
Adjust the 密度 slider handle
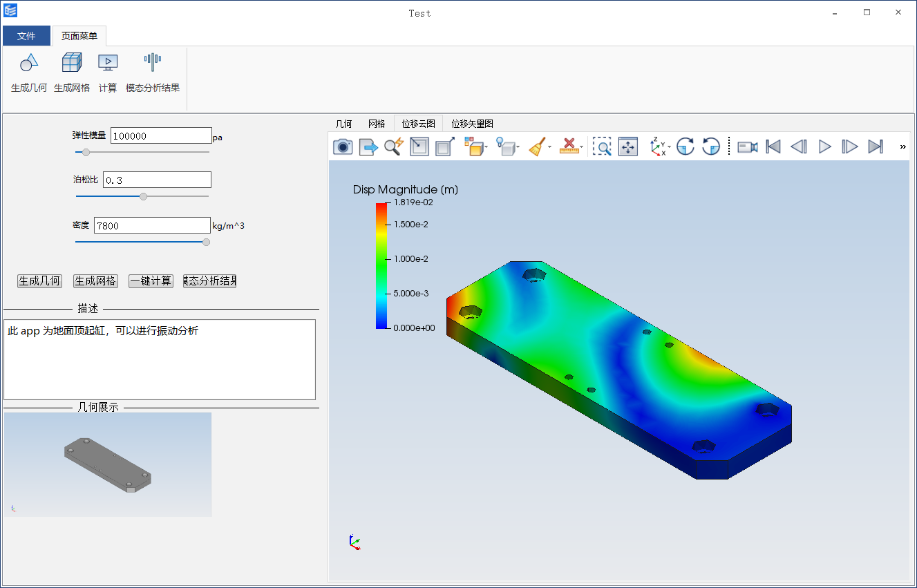(x=206, y=242)
